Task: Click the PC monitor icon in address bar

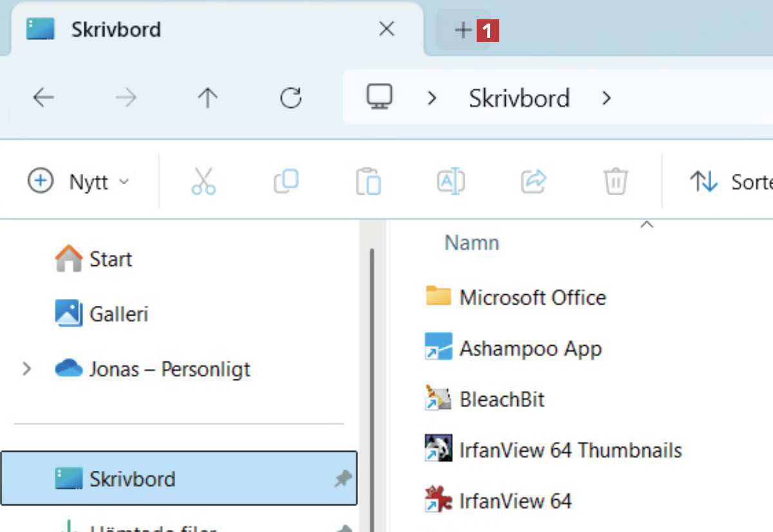Action: [380, 97]
